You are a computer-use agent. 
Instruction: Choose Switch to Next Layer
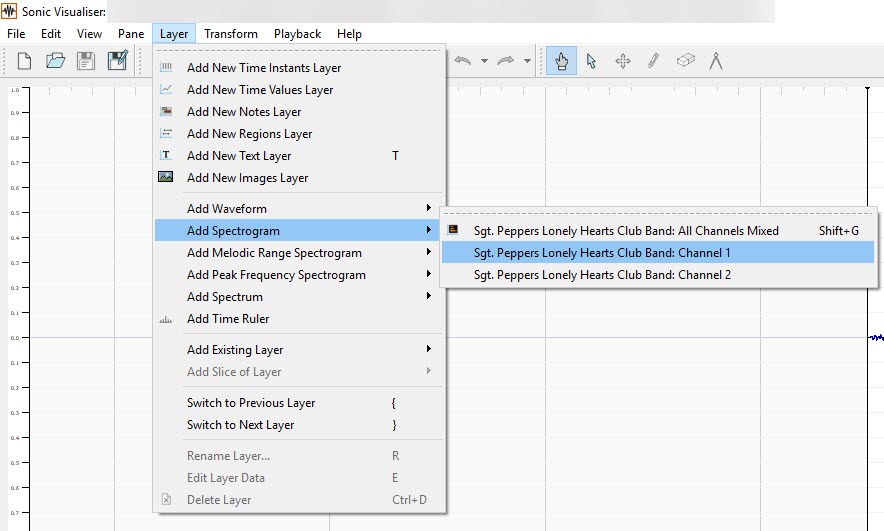(298, 424)
